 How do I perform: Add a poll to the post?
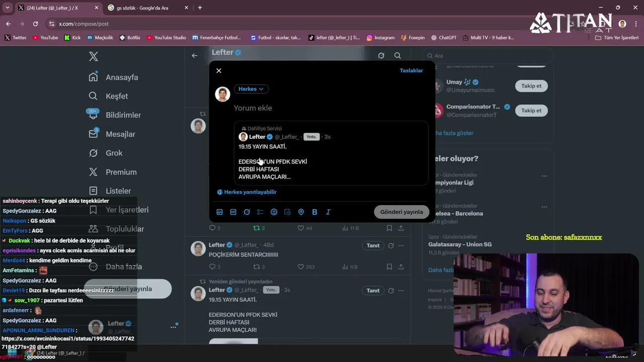pyautogui.click(x=260, y=212)
